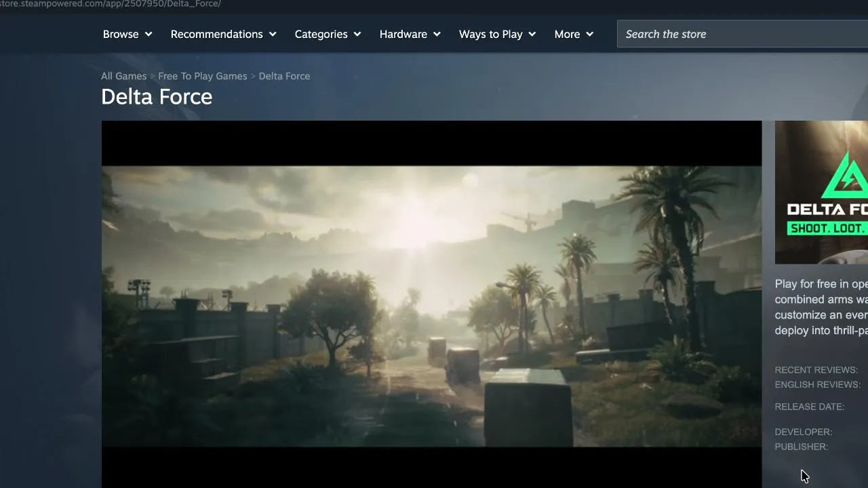
Task: Open the Categories dropdown
Action: (x=328, y=34)
